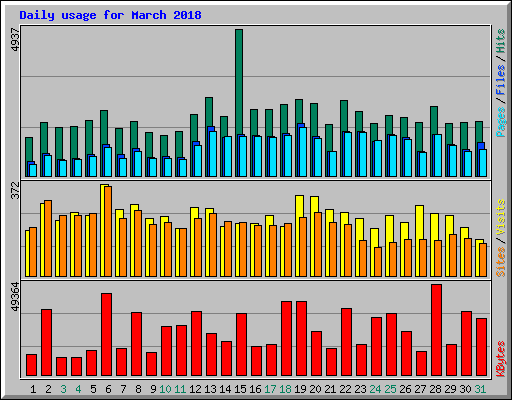
Task: Click the KBytes legend label
Action: (501, 359)
